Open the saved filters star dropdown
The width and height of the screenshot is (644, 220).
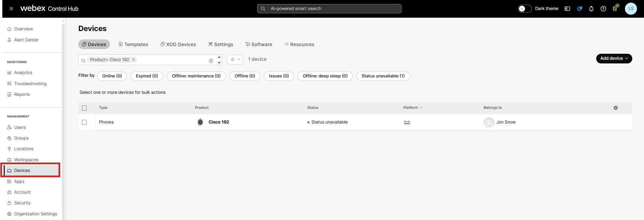235,59
